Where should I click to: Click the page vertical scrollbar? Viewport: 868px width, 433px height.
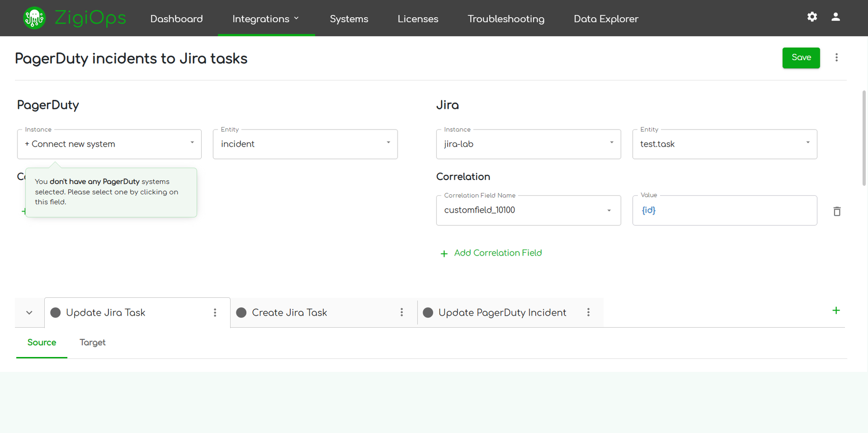tap(864, 138)
